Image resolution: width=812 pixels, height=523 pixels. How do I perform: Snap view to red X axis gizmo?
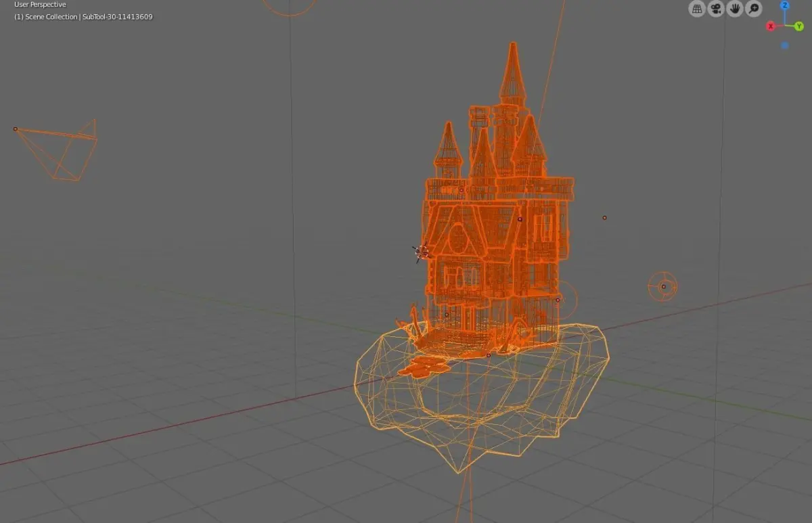[x=770, y=26]
